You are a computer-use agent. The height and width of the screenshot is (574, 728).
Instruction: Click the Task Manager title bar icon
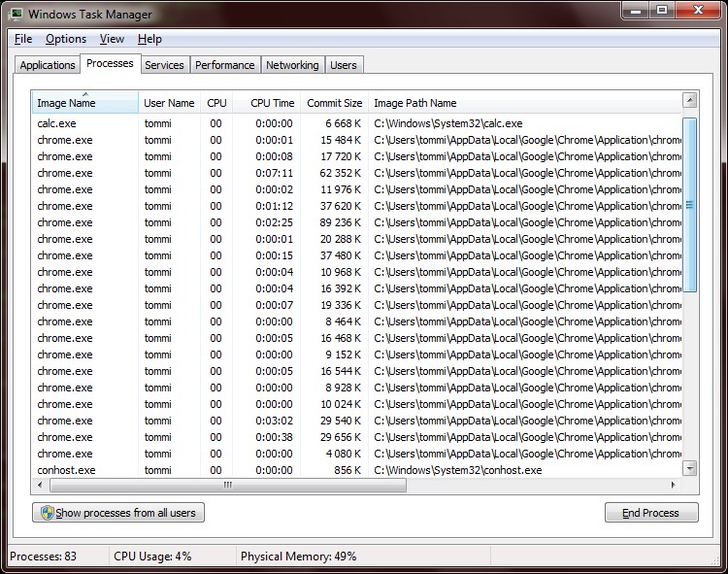pyautogui.click(x=17, y=14)
